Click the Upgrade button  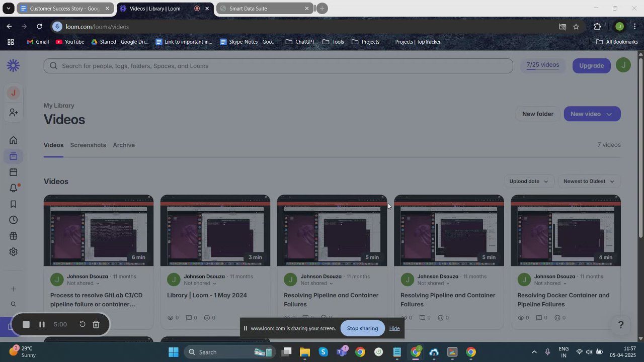[592, 65]
